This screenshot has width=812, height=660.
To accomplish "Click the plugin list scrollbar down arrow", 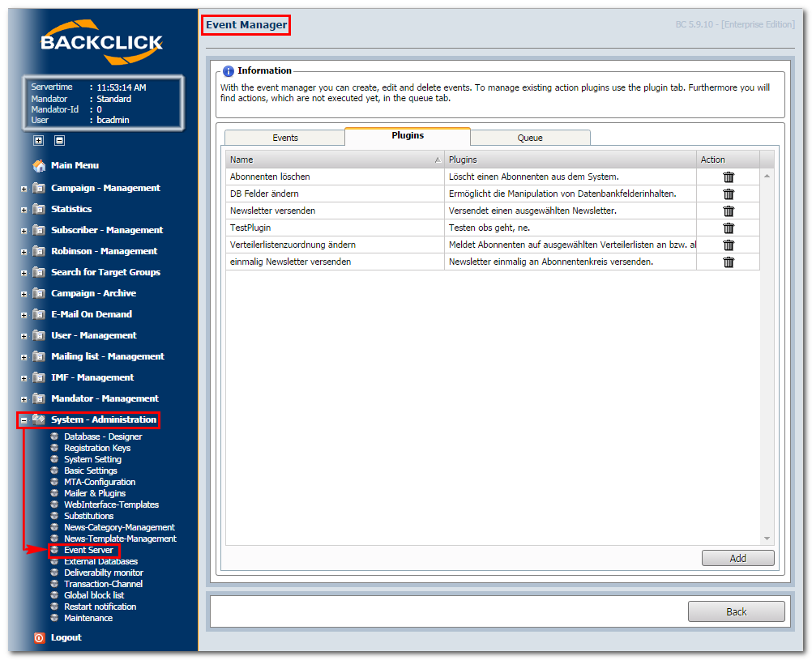I will (x=767, y=539).
